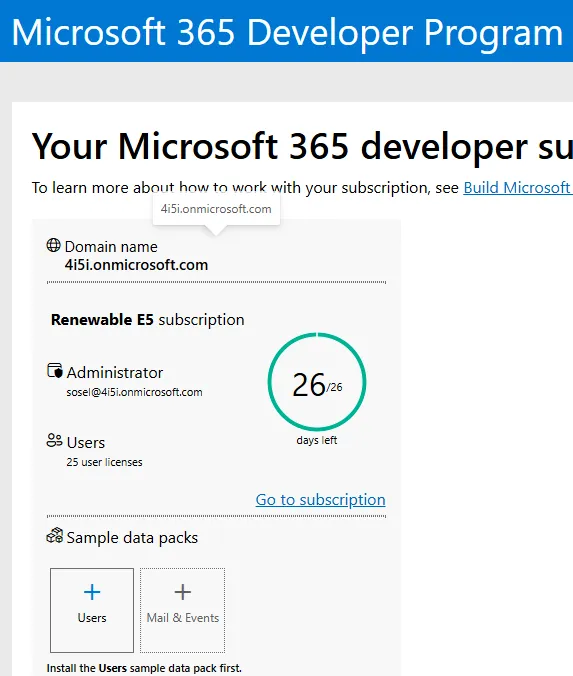
Task: Click the 25 user licenses text
Action: click(x=104, y=462)
